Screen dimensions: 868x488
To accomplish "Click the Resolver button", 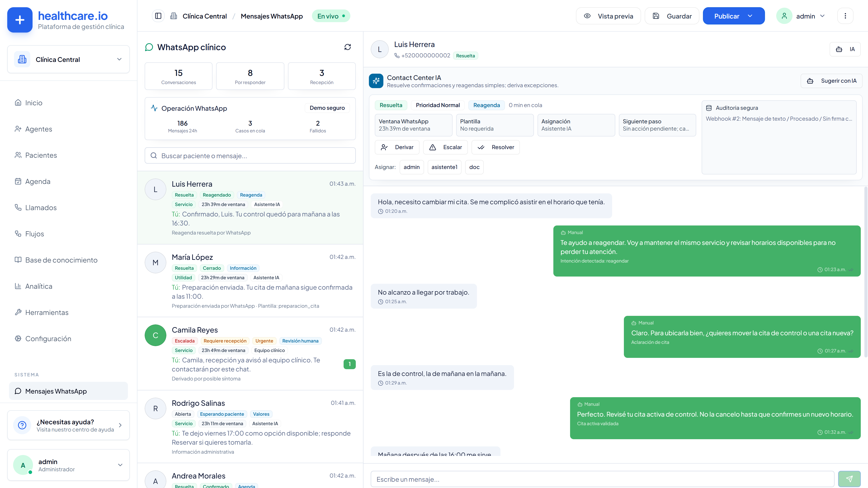I will point(496,147).
